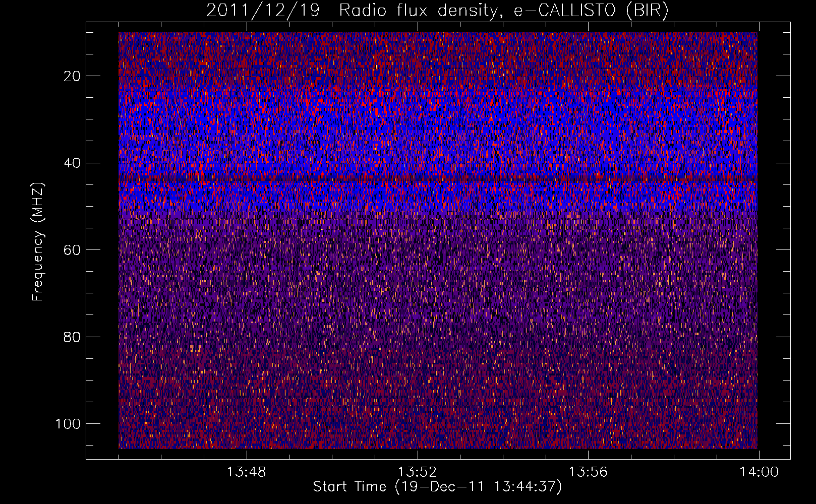816x504 pixels.
Task: Click the 80 MHz tick label
Action: coord(72,337)
